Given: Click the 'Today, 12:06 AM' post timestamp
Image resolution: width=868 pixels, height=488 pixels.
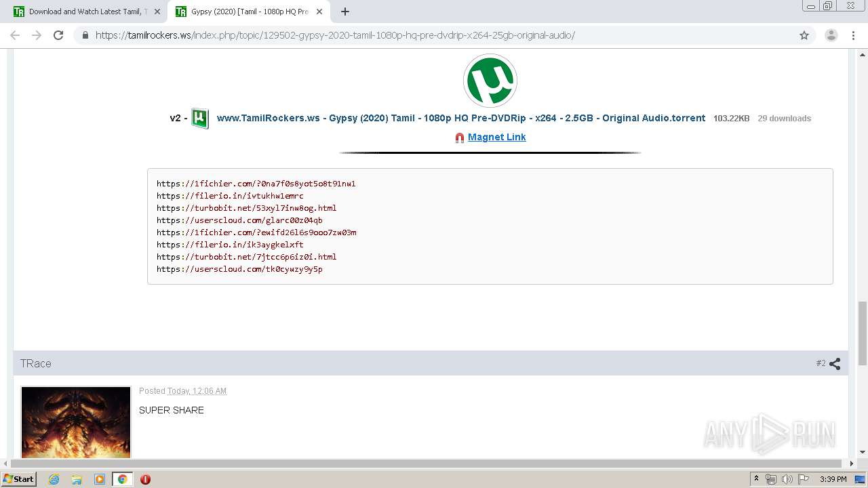Looking at the screenshot, I should click(x=197, y=391).
